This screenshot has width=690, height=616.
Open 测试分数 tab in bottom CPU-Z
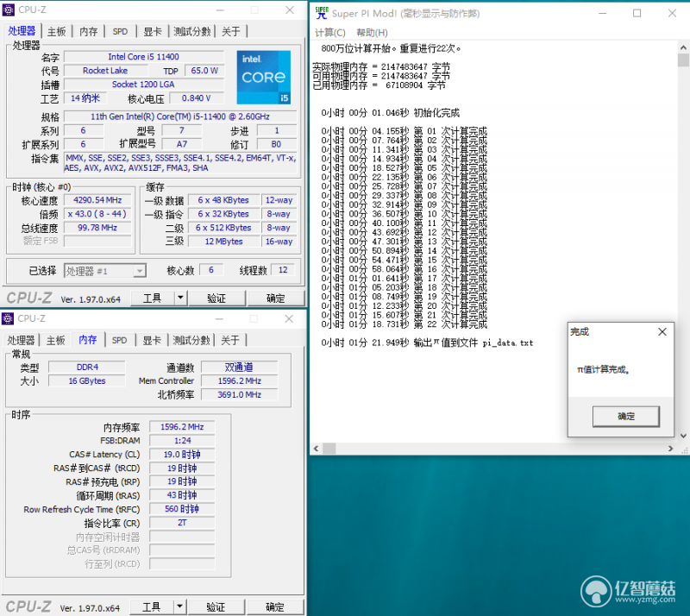click(x=191, y=341)
